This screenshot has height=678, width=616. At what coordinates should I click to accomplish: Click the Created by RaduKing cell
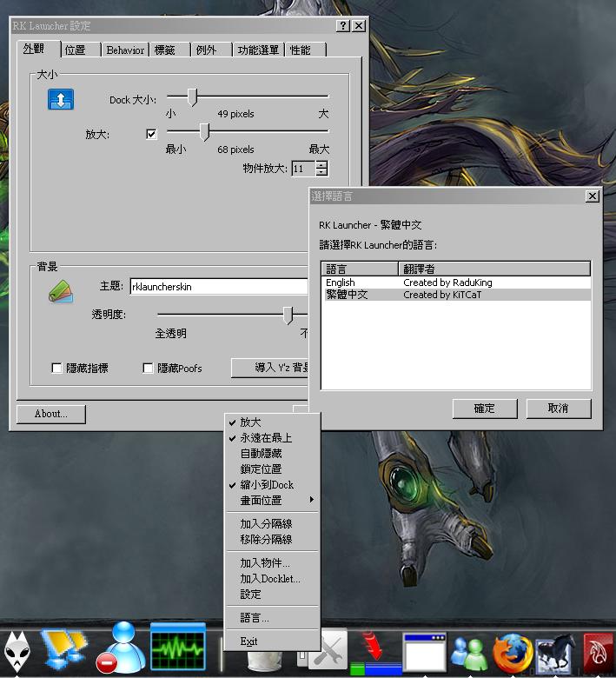click(x=447, y=282)
